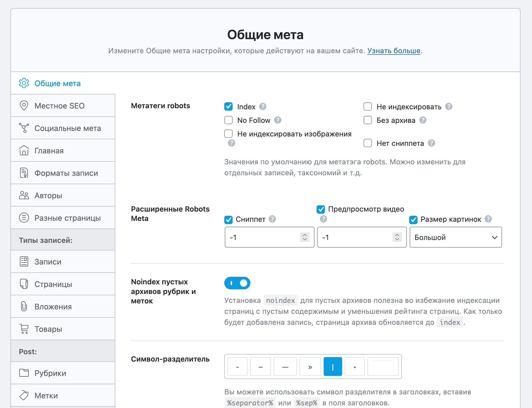Screen dimensions: 532x408
Task: Click the page icon for Страницы
Action: (24, 284)
